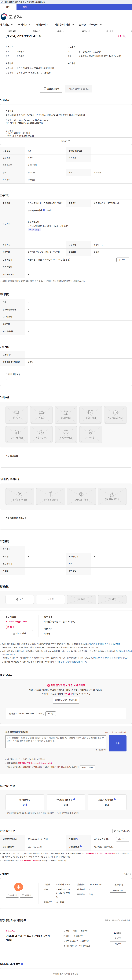The width and height of the screenshot is (132, 980).
Task: Click the blue 전송 button
Action: (x=118, y=743)
